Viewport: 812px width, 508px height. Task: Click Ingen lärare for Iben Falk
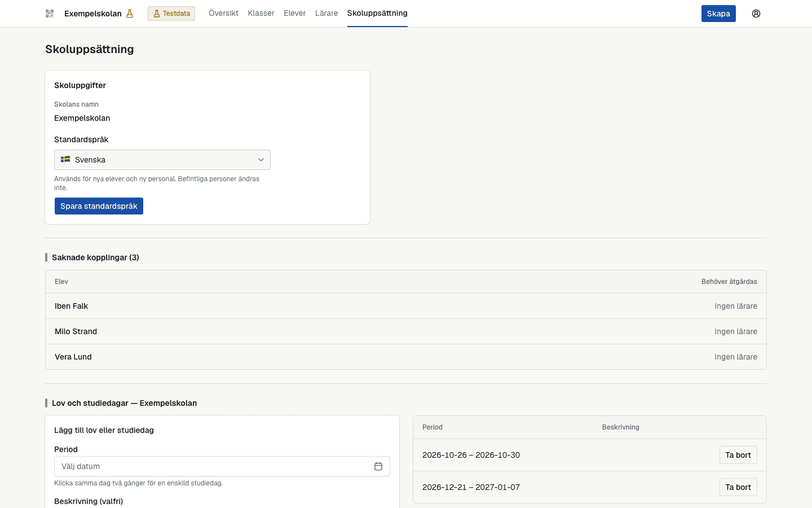(x=736, y=306)
